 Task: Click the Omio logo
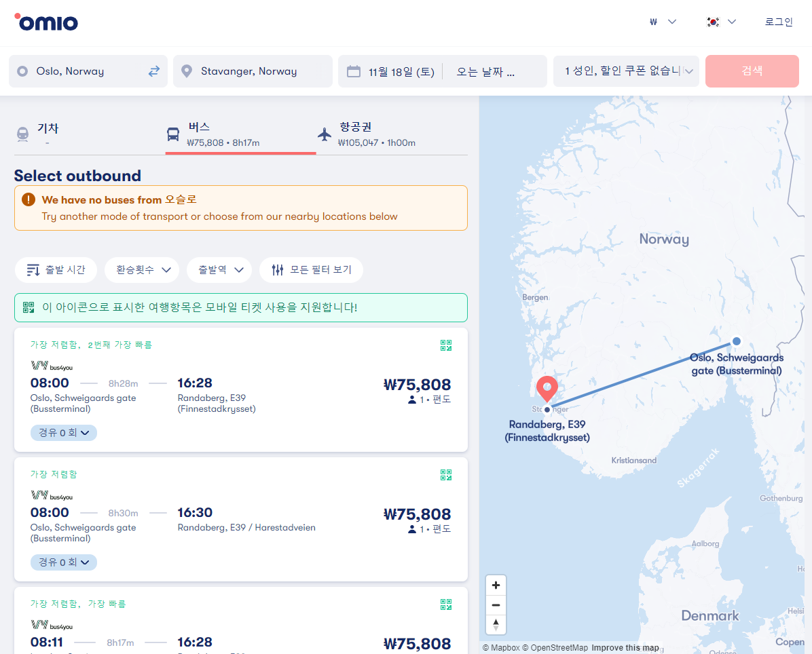coord(46,22)
